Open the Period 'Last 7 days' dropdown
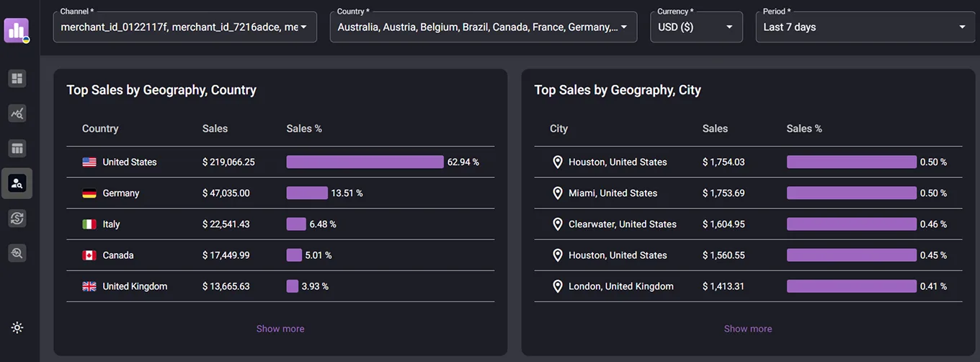980x362 pixels. pyautogui.click(x=865, y=27)
